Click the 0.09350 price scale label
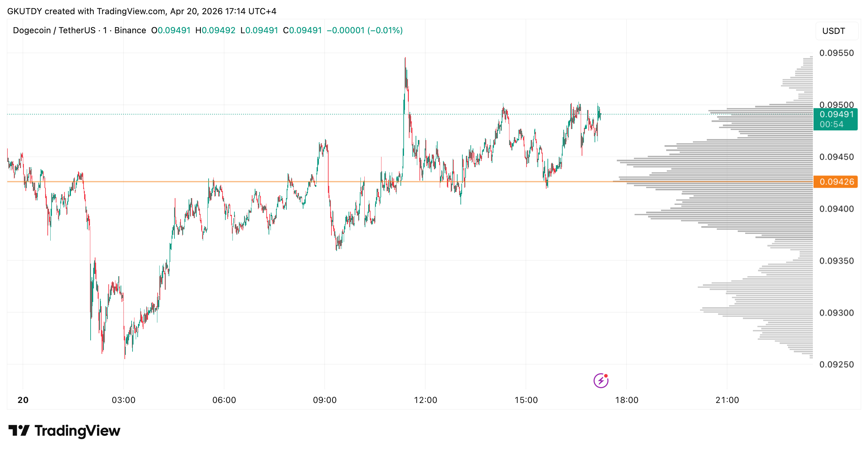Viewport: 868px width, 452px height. tap(836, 261)
